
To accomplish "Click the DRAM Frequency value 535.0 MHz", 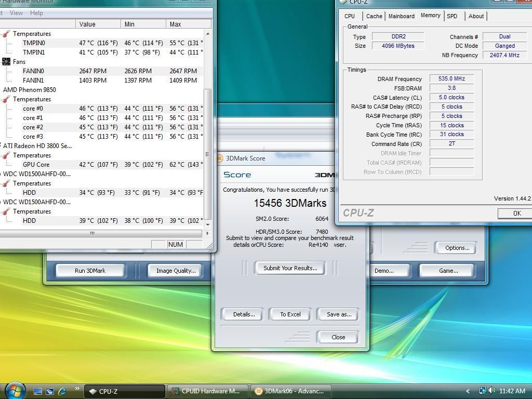I will click(451, 79).
